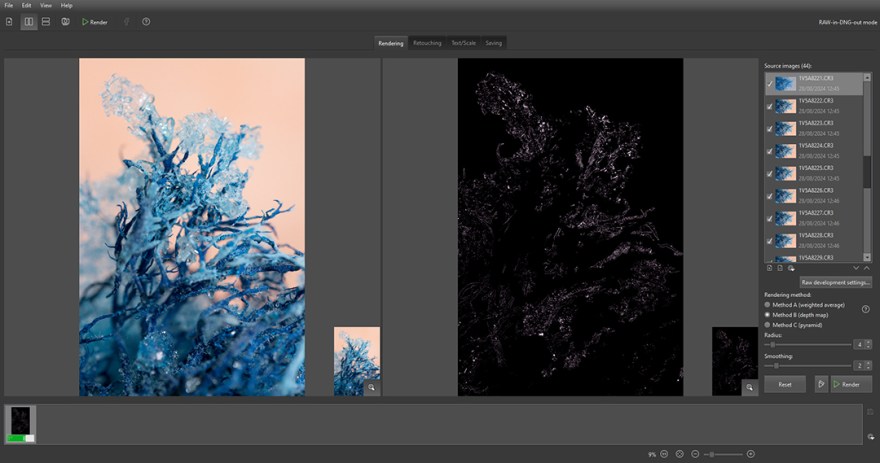Screen dimensions: 880x463
Task: Click Raw development settings button
Action: 835,283
